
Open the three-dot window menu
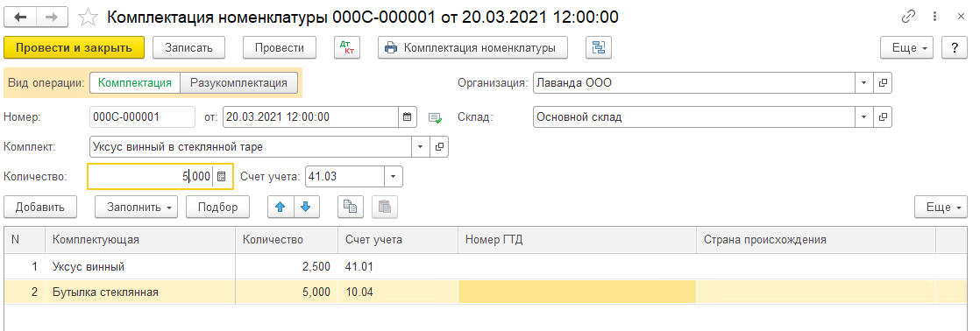pos(934,17)
